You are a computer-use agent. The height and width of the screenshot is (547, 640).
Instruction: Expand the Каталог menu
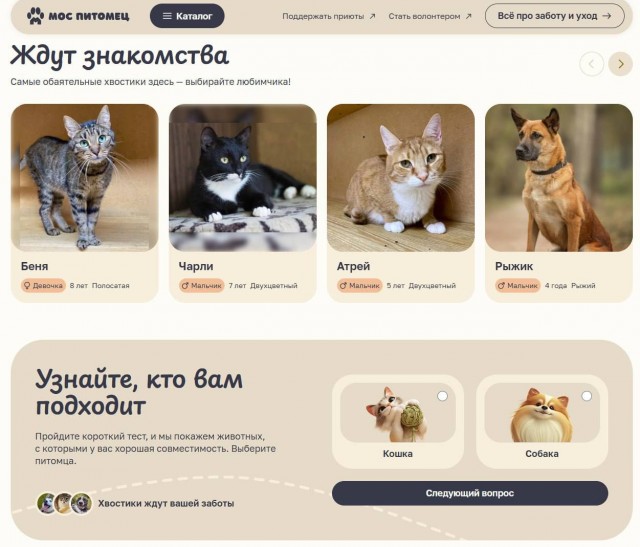(x=187, y=16)
